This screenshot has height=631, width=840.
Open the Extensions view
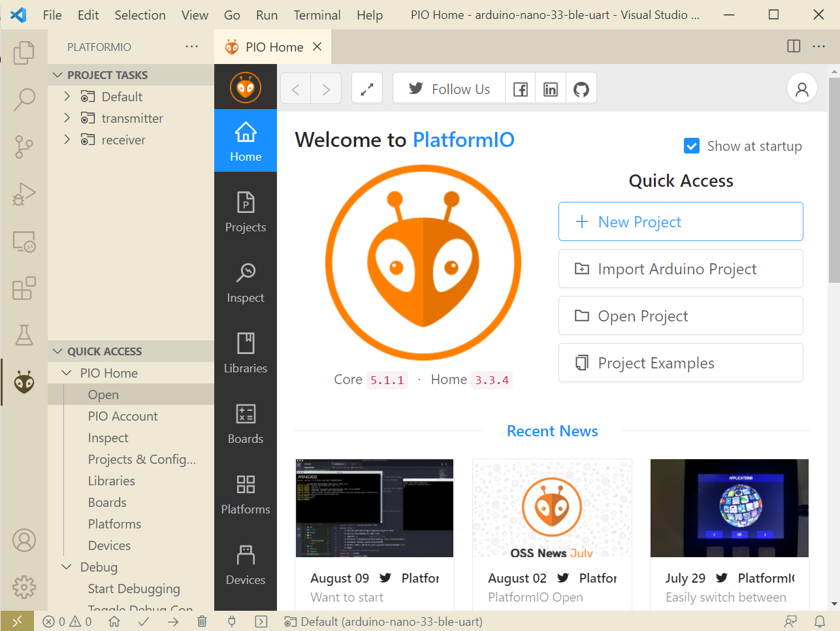coord(24,288)
